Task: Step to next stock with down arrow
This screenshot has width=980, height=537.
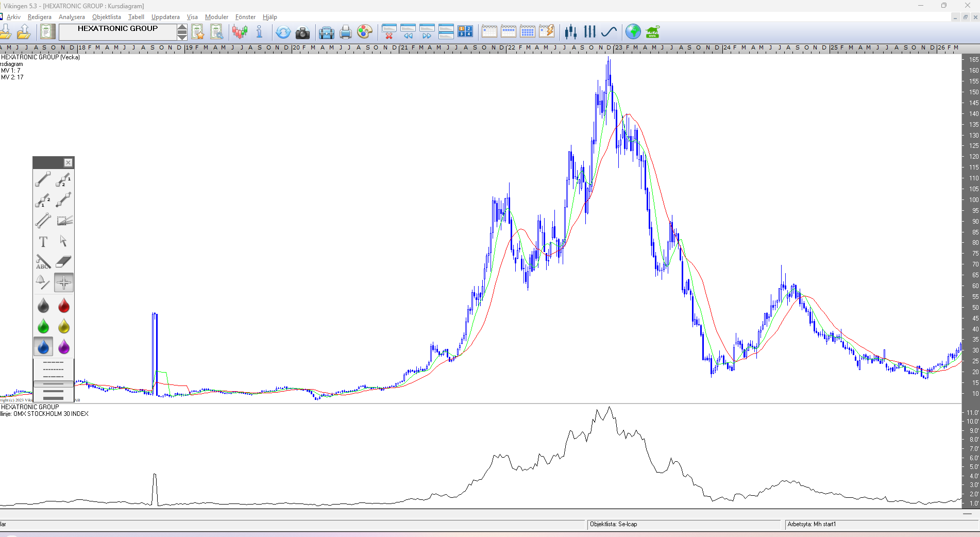Action: pos(182,36)
